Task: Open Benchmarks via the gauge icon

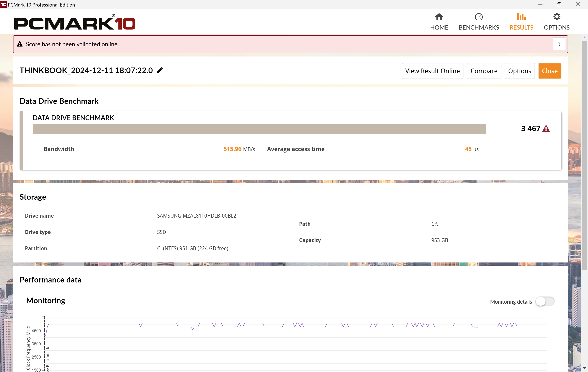Action: click(x=479, y=17)
